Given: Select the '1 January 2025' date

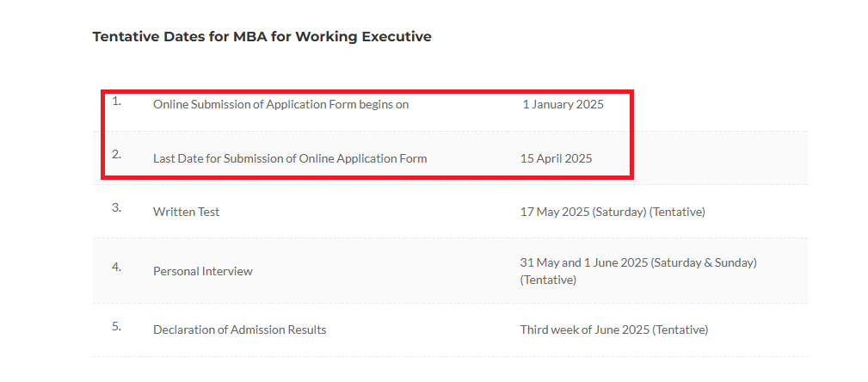Looking at the screenshot, I should tap(563, 104).
